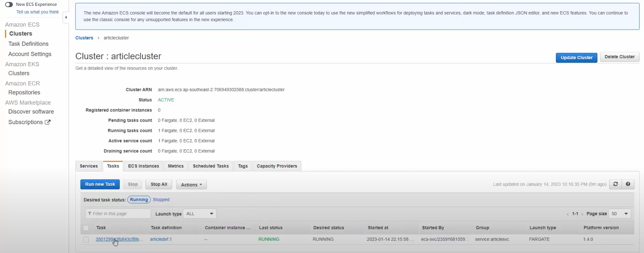The width and height of the screenshot is (644, 253).
Task: Click the service:articlesvc group cell
Action: 492,239
